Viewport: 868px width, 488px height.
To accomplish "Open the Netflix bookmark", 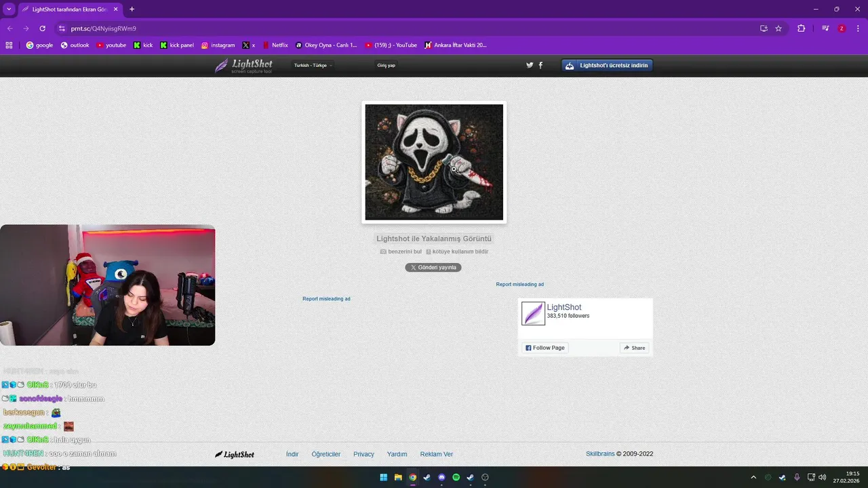I will point(275,45).
